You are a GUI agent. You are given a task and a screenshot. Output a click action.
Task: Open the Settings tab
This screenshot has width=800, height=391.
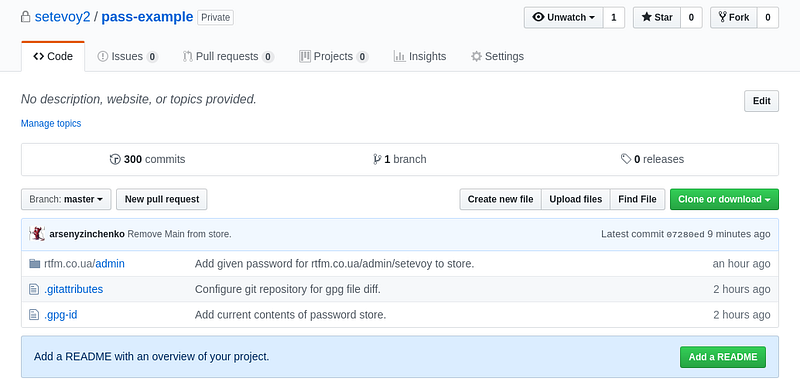[497, 56]
